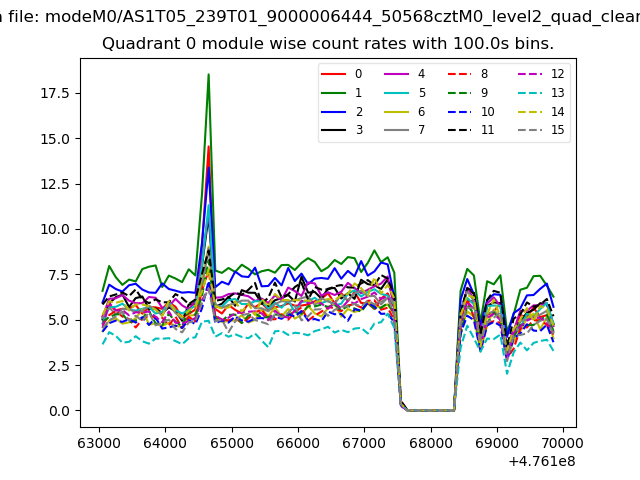
Task: Select the dashed blue legend entry 10
Action: [457, 112]
